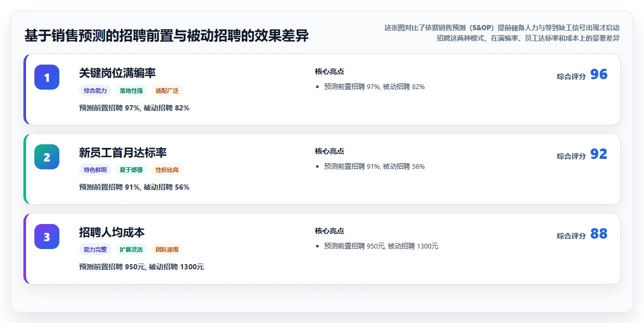Select the 团队适用 tag
The height and width of the screenshot is (323, 644).
167,250
